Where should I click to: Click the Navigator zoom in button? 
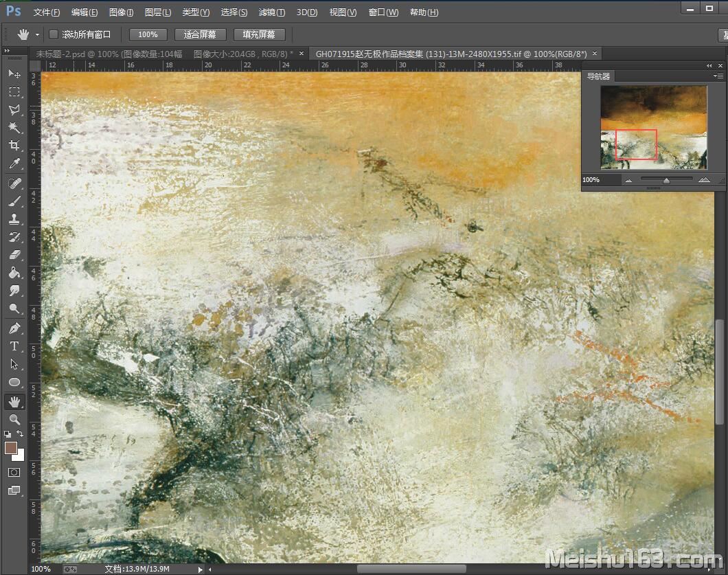click(705, 180)
